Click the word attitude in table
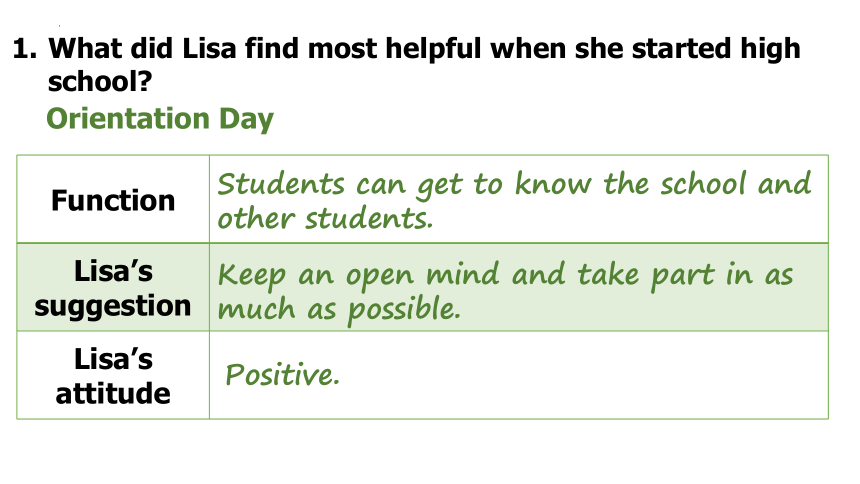Screen dimensions: 860x484 click(113, 393)
